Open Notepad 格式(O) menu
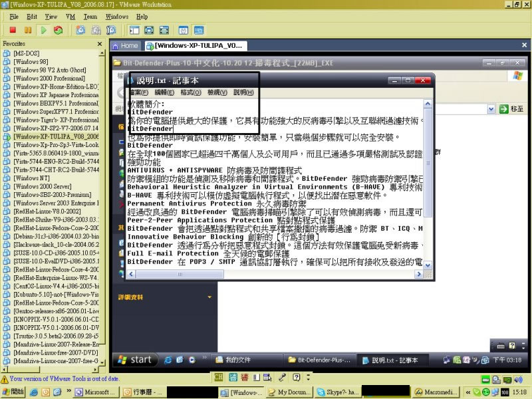 pos(191,92)
